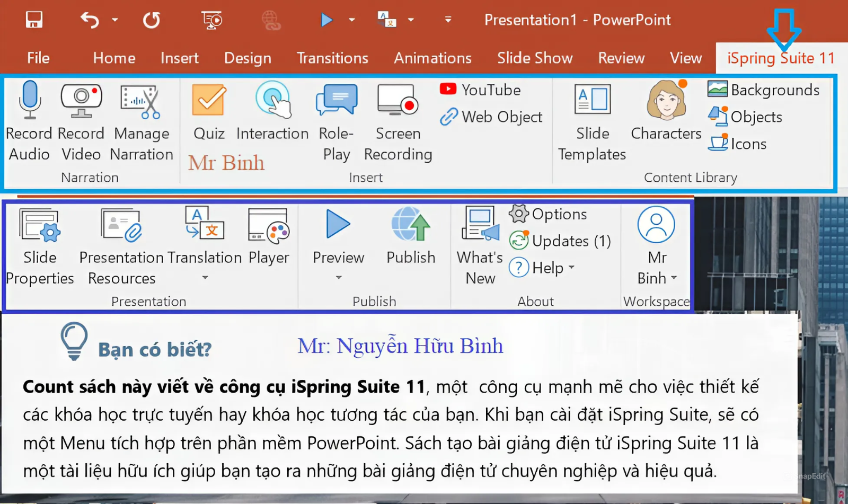Click the blue Play icon in title bar
This screenshot has width=848, height=504.
tap(326, 20)
